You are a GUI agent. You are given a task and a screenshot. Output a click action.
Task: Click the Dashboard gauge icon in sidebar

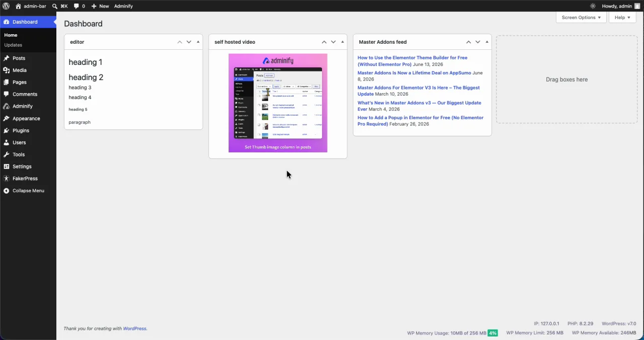(6, 22)
